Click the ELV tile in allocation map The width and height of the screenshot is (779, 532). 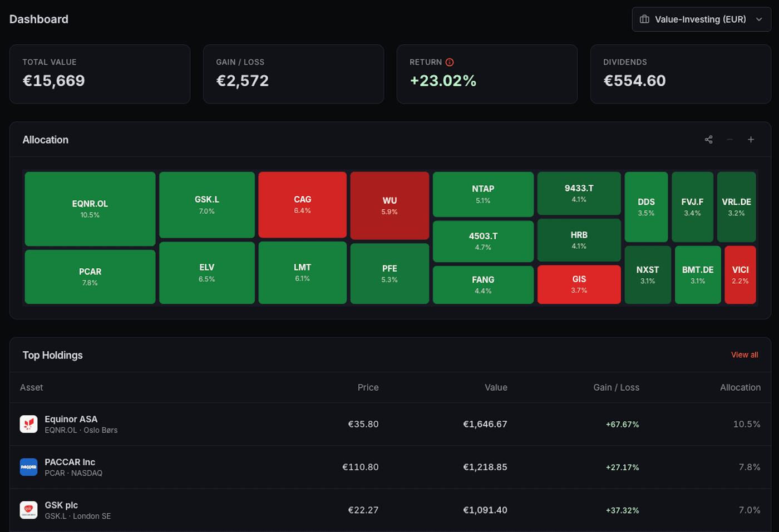coord(207,273)
